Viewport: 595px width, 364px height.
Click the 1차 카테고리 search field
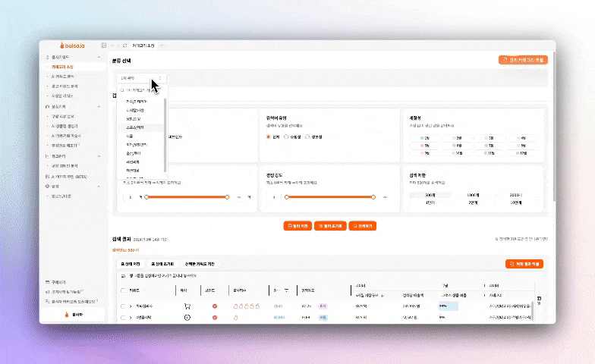(x=141, y=90)
